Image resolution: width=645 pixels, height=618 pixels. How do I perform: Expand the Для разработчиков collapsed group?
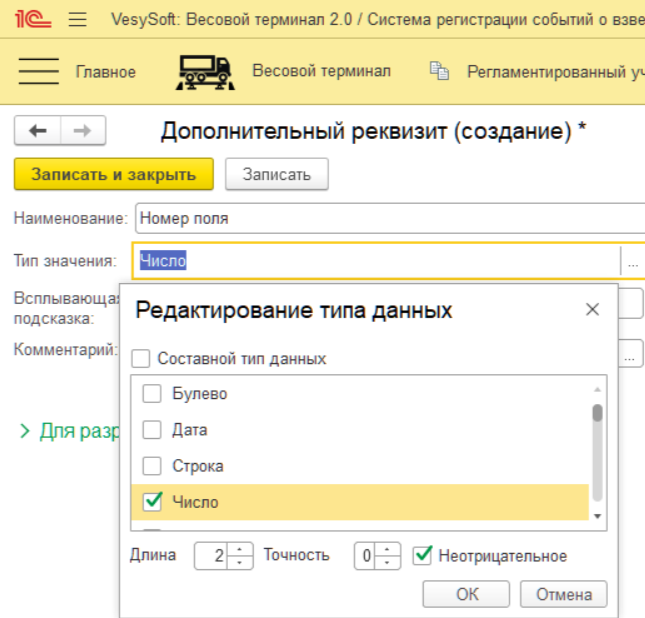click(x=25, y=431)
